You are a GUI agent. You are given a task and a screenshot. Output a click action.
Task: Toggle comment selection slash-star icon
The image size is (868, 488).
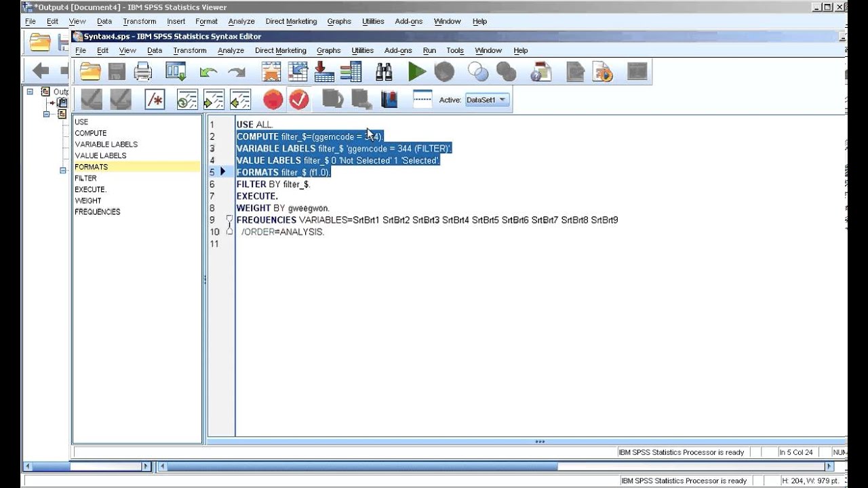pos(155,100)
